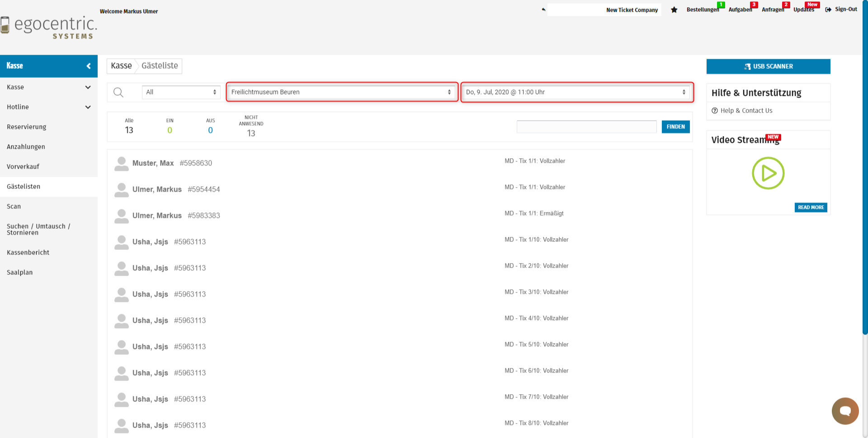Click avatar icon for Muster, Max

point(121,164)
